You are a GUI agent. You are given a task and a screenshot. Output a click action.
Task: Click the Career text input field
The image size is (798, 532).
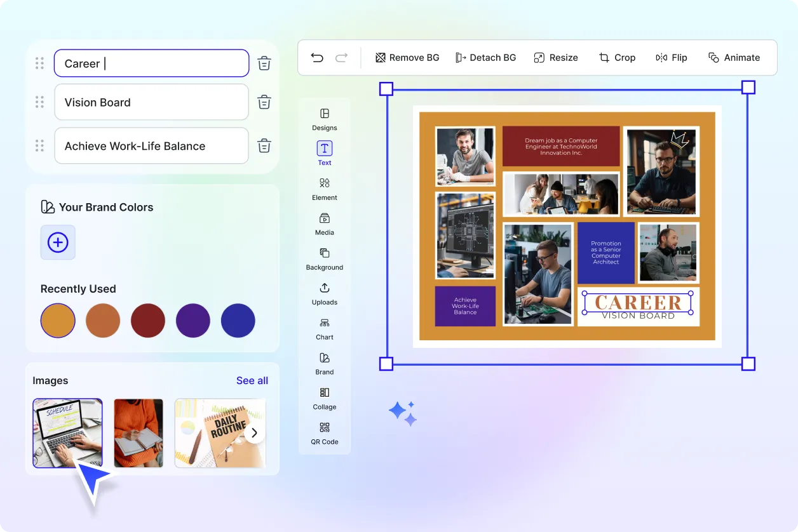click(151, 63)
